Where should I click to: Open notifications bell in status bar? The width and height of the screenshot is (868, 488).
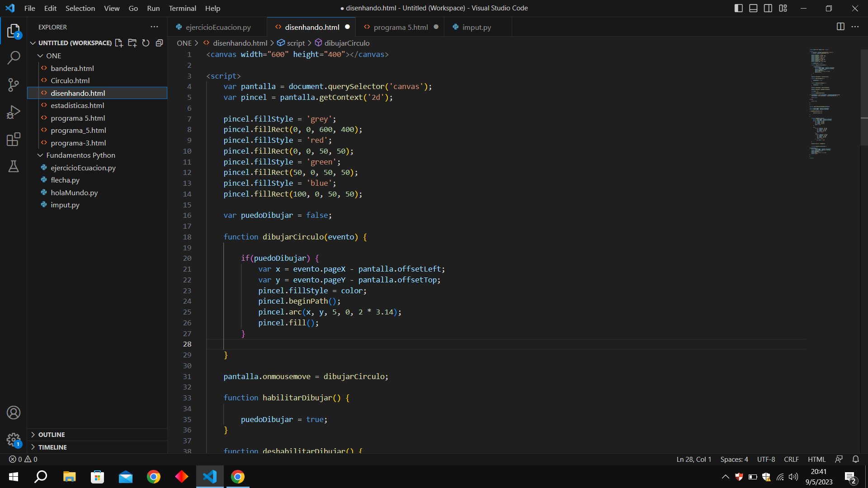click(x=855, y=459)
